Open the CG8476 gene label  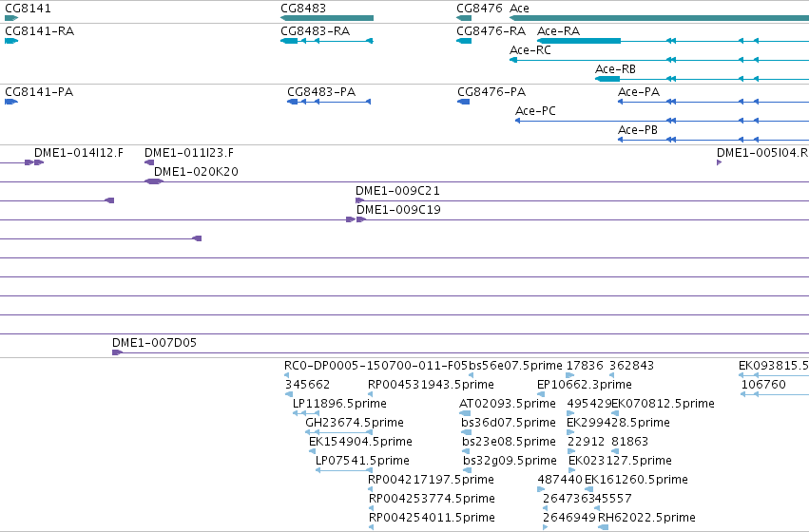(x=479, y=9)
